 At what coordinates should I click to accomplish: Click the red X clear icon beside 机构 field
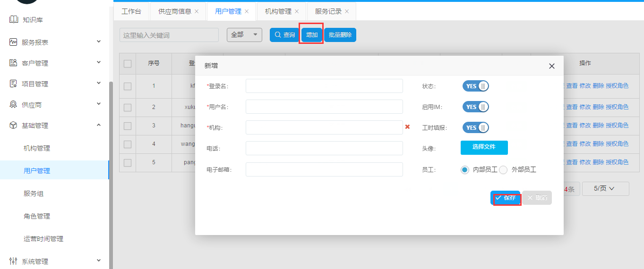(x=407, y=127)
